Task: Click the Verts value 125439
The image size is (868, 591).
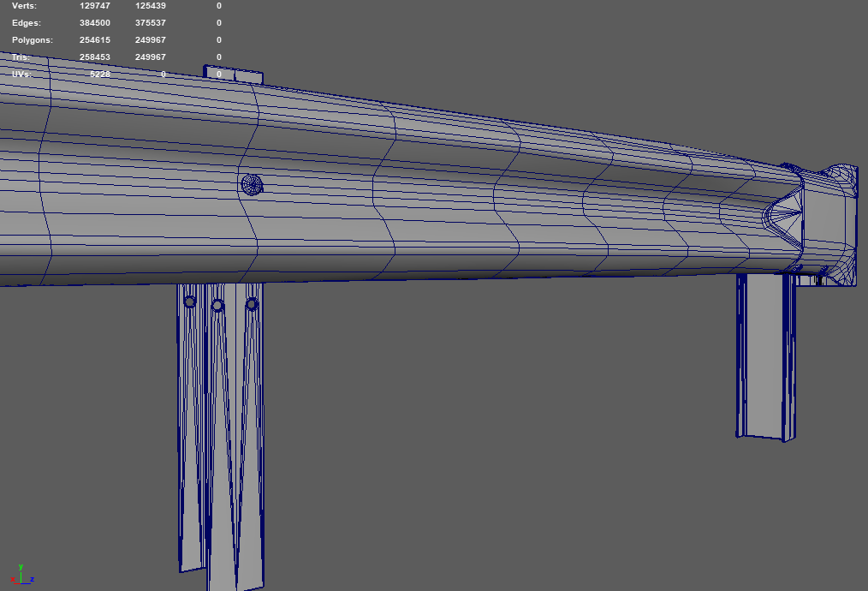Action: (151, 5)
